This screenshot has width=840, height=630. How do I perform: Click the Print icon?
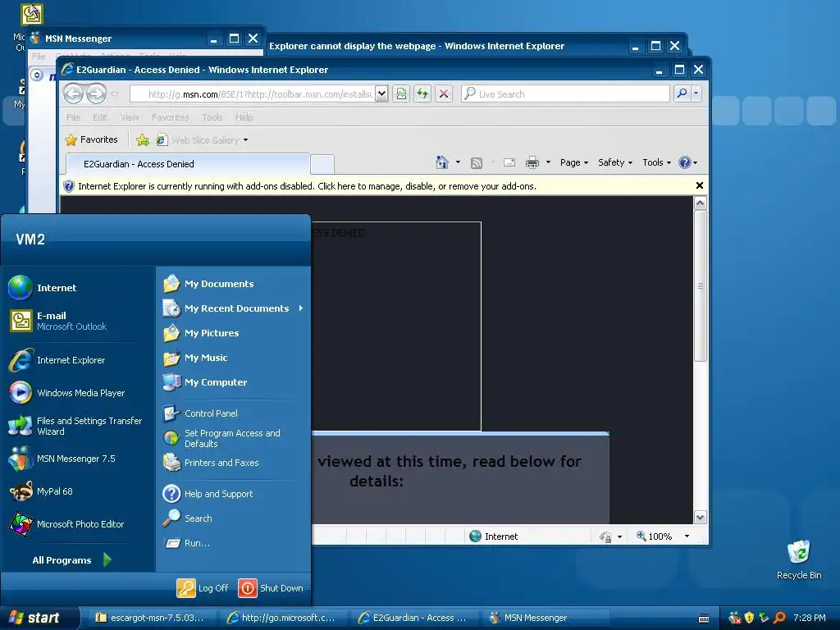[x=532, y=162]
